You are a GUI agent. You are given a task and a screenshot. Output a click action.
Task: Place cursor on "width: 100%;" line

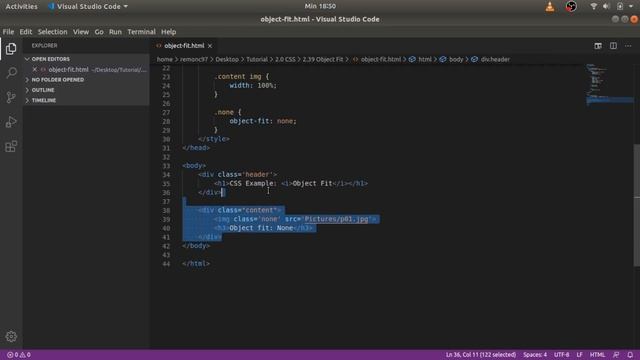pos(253,85)
